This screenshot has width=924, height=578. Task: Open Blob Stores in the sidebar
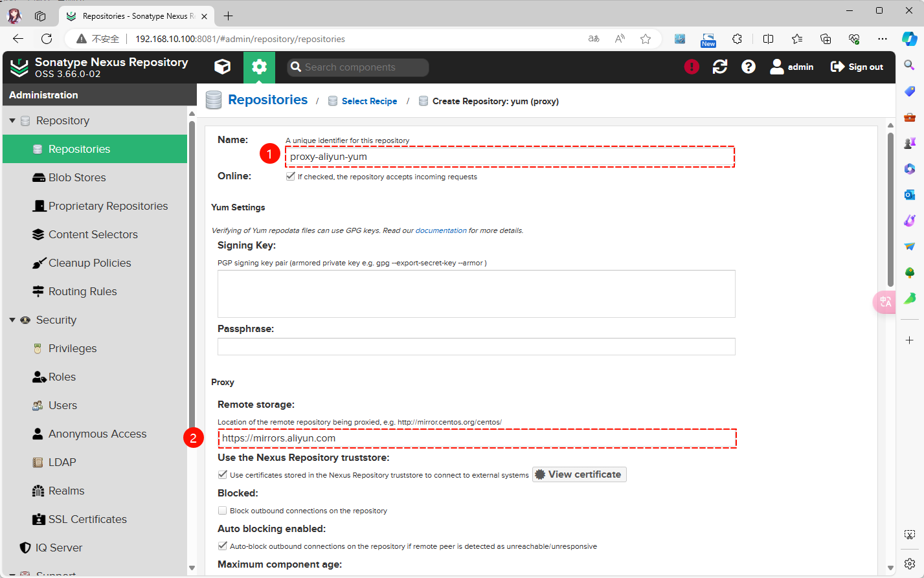coord(76,177)
